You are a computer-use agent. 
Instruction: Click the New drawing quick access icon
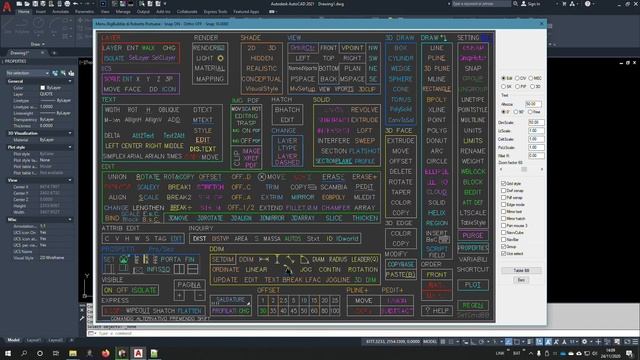pos(19,4)
